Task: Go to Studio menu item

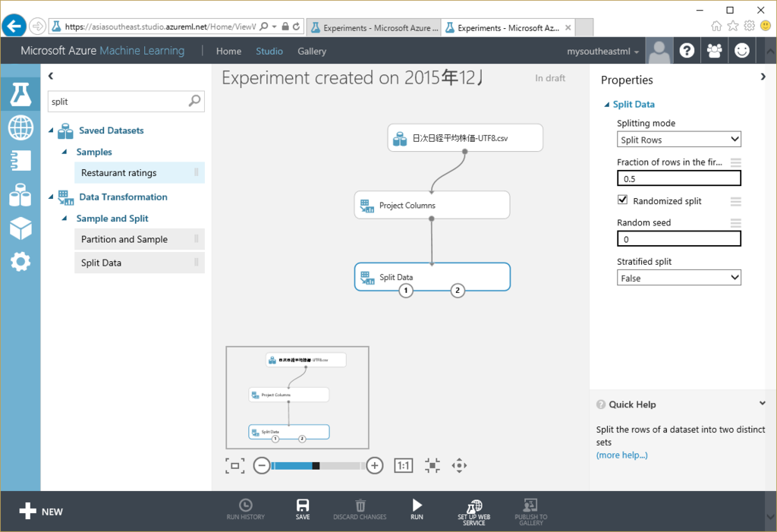Action: (269, 51)
